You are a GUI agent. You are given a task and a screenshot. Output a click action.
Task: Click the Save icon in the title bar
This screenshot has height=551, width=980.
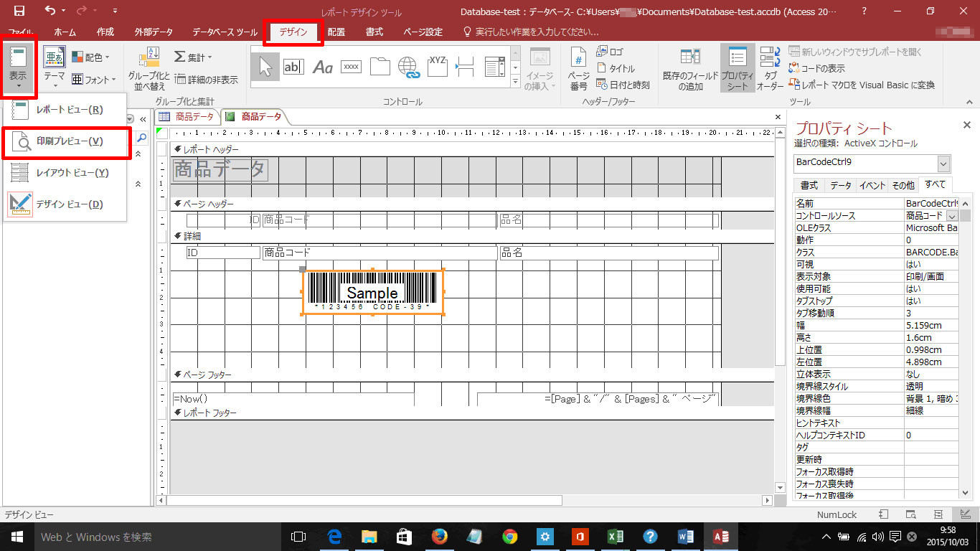(19, 11)
